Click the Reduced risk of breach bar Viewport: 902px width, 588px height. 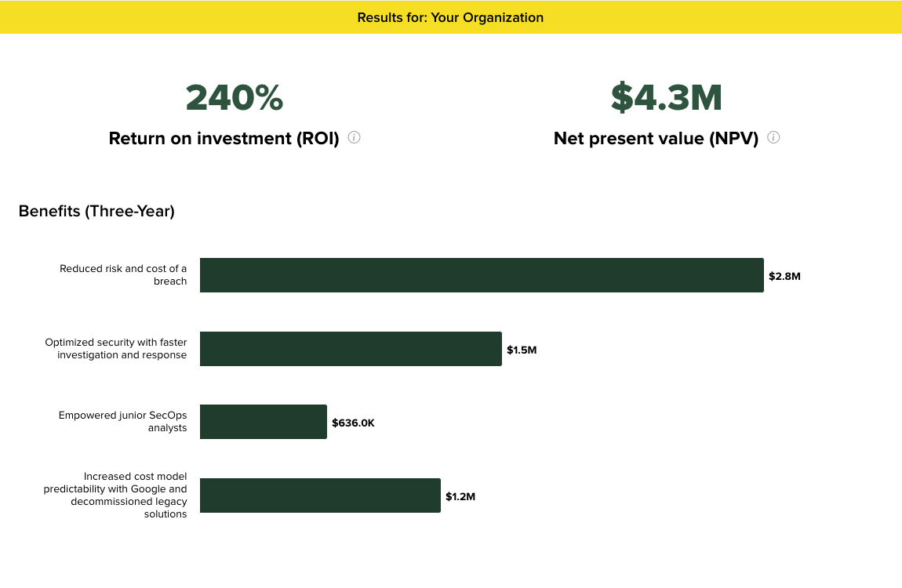[x=482, y=274]
